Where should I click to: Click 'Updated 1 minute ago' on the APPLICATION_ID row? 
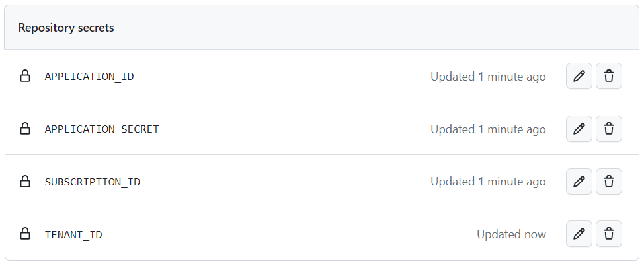pyautogui.click(x=489, y=77)
